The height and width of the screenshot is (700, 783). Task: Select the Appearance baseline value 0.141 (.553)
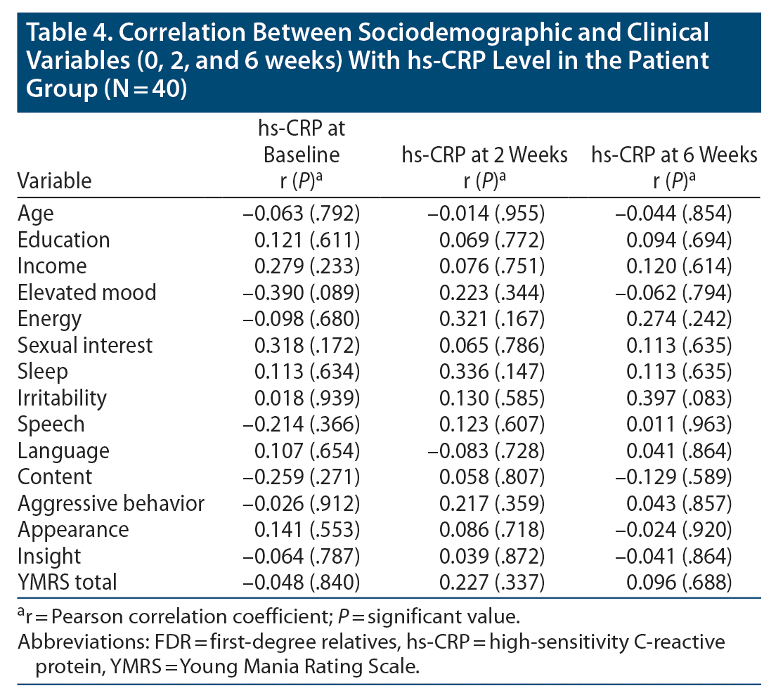click(x=309, y=530)
